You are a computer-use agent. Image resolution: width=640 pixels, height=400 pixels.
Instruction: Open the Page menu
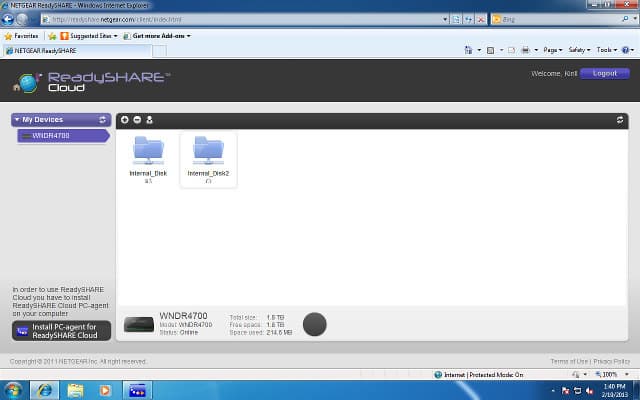point(553,50)
